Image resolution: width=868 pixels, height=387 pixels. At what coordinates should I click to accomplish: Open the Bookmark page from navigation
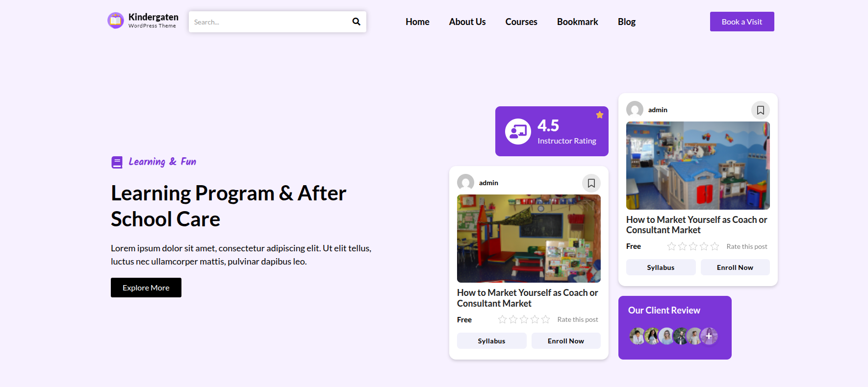click(x=577, y=22)
